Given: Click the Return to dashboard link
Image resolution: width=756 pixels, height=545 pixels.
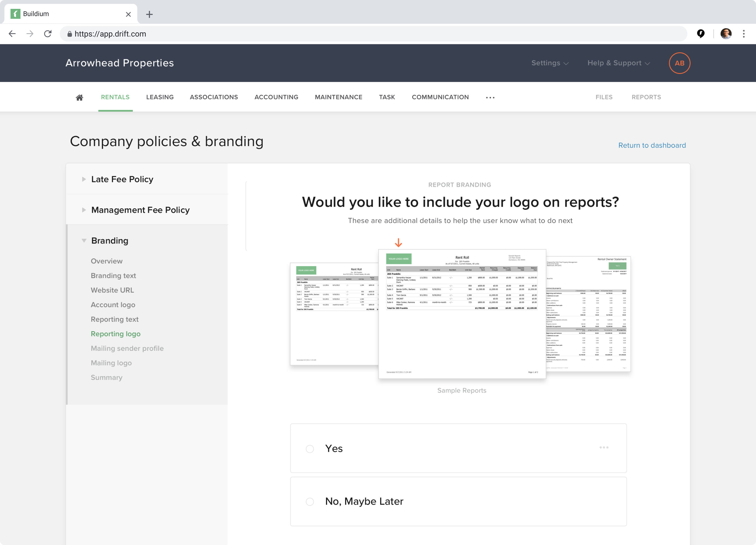Looking at the screenshot, I should tap(652, 145).
